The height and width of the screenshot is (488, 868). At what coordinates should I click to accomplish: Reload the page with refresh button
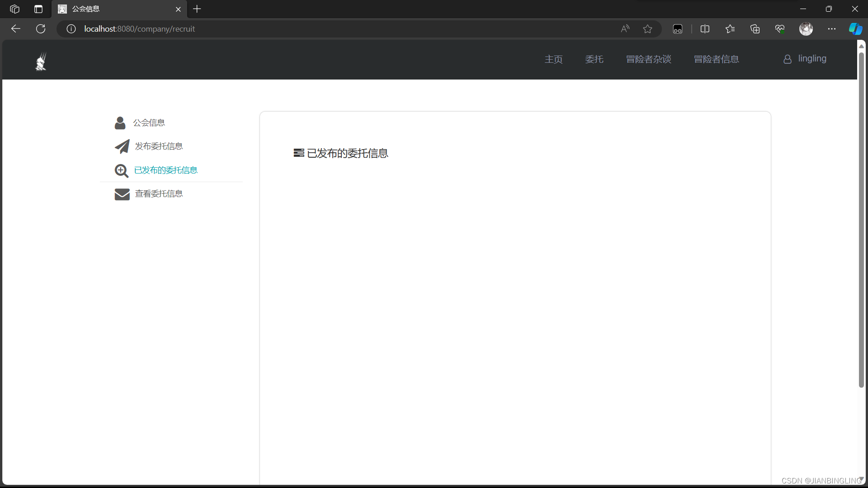[41, 29]
